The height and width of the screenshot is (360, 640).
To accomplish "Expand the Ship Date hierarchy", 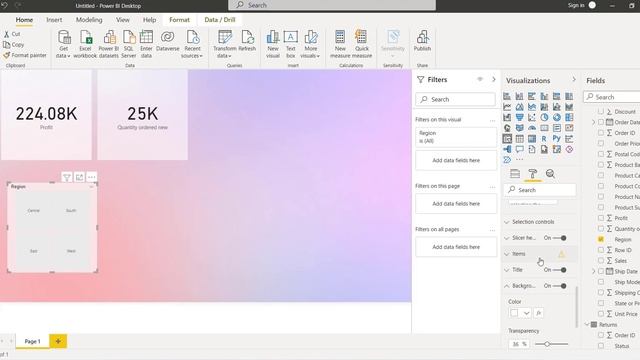I will 593,271.
